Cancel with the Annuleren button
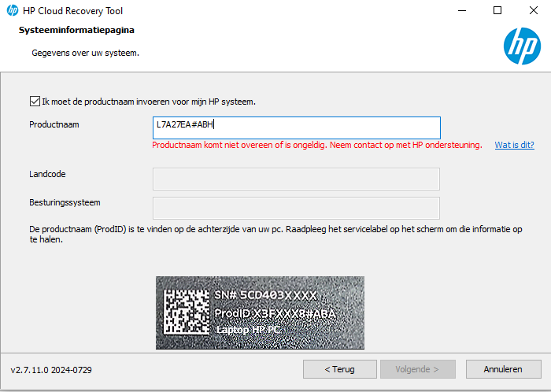The height and width of the screenshot is (392, 551). point(503,369)
